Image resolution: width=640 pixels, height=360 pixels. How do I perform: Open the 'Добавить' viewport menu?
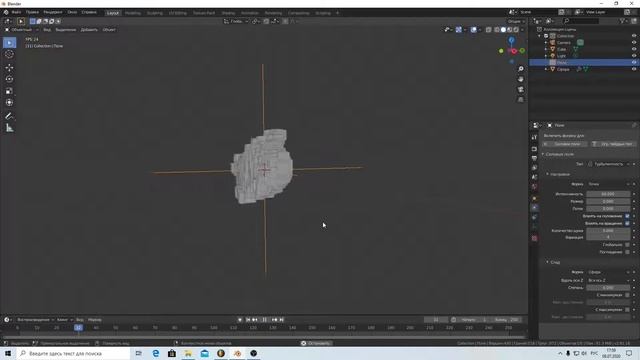[x=89, y=30]
